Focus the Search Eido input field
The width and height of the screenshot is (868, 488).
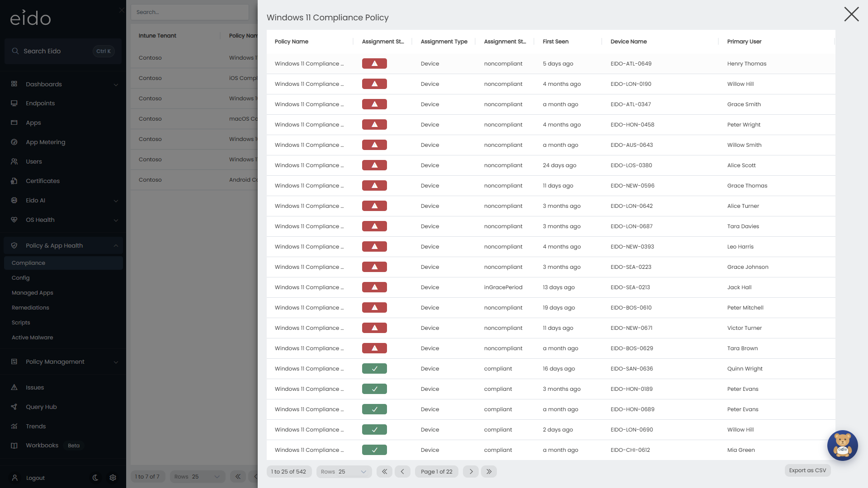point(63,51)
